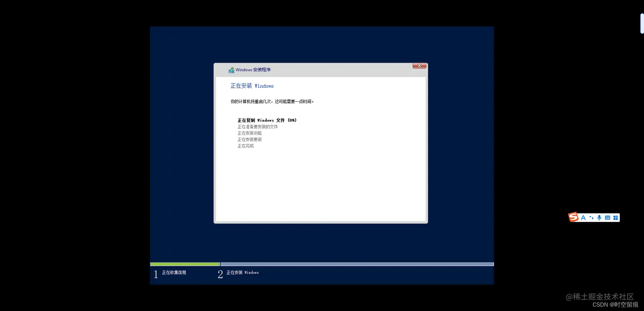644x311 pixels.
Task: Click the line '正在安装更新'
Action: (250, 140)
